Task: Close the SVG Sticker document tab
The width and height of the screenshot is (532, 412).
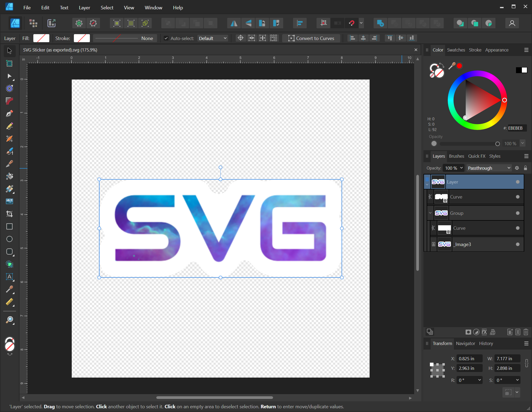Action: coord(416,50)
